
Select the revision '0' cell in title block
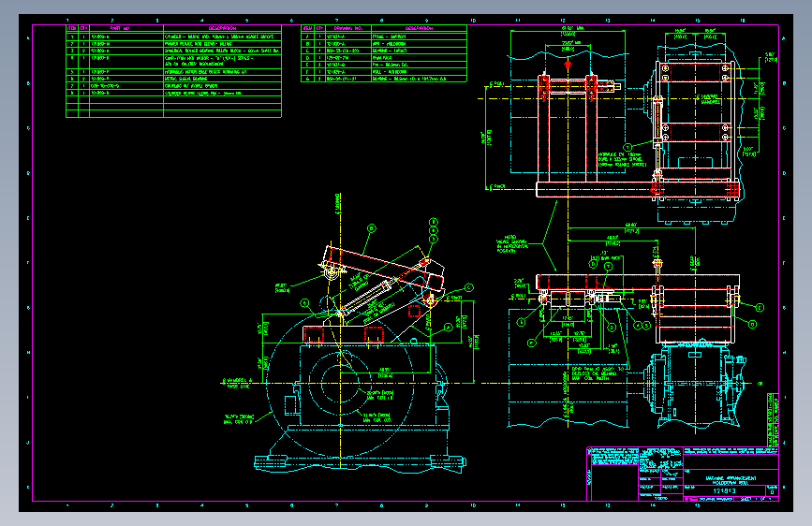point(772,491)
